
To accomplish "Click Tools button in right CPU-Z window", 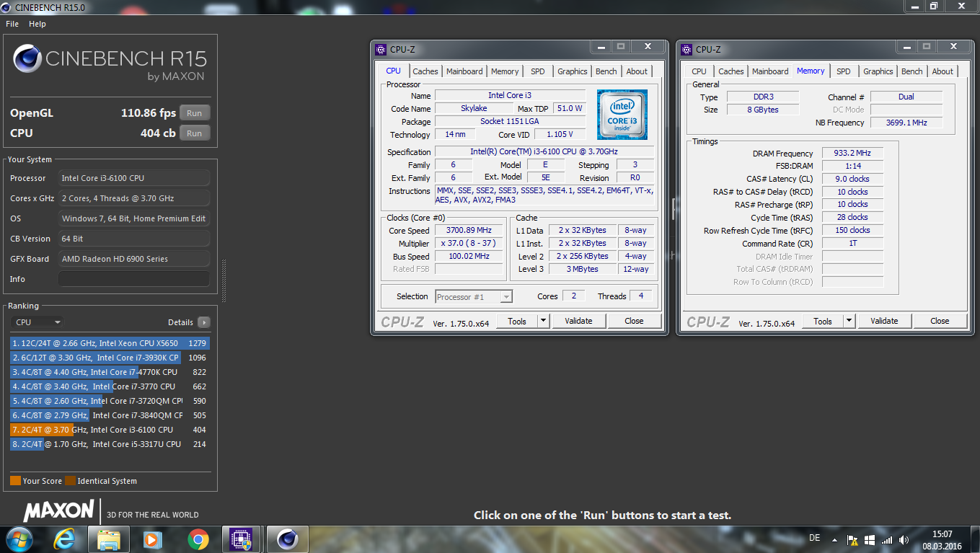I will tap(823, 321).
